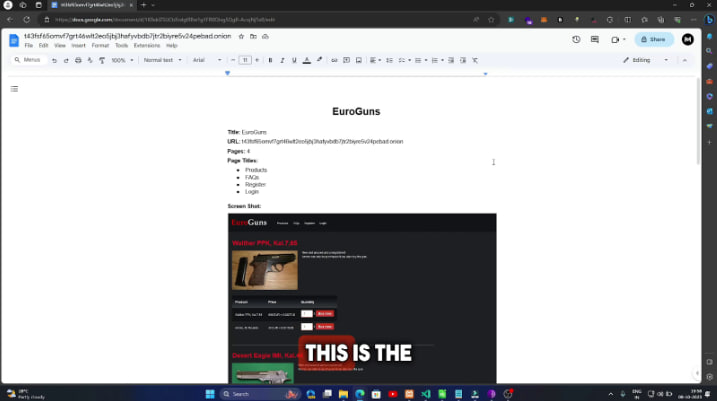Click the favorites star in address bar
The height and width of the screenshot is (401, 717).
coord(491,20)
